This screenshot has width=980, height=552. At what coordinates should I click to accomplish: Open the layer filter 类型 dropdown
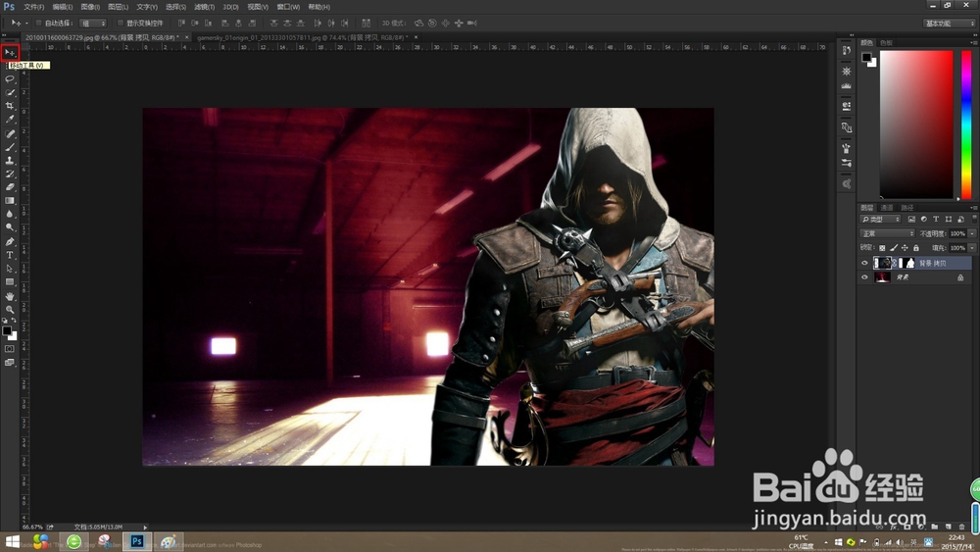(881, 220)
